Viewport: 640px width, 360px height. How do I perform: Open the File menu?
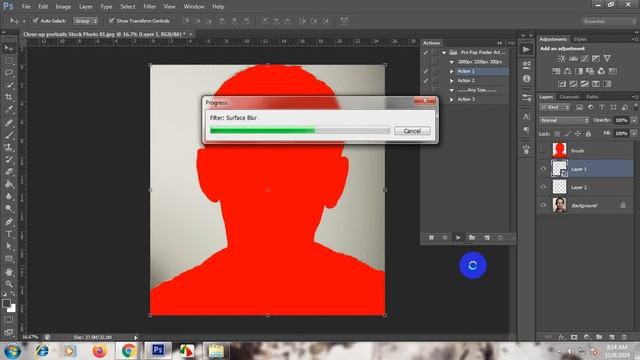26,7
